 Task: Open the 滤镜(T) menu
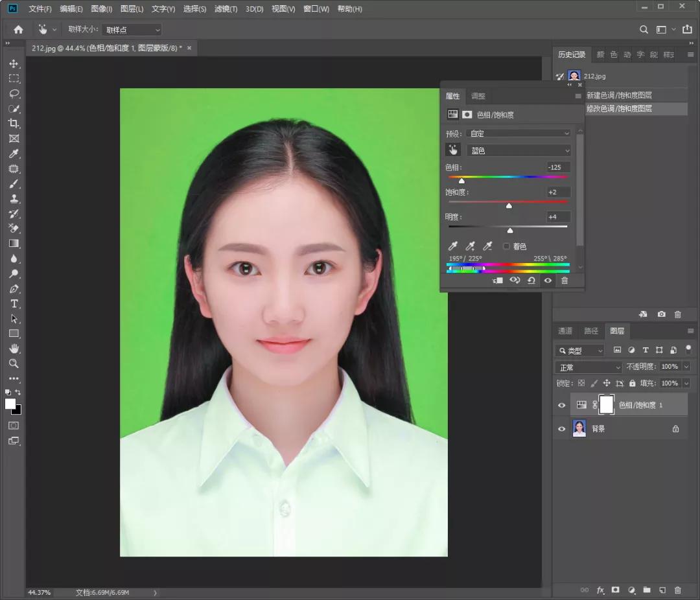pos(226,9)
